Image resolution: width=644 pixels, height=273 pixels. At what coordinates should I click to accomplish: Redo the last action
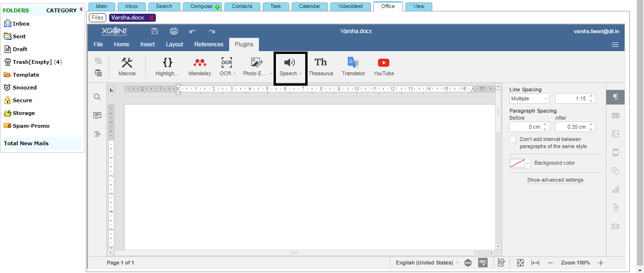click(x=212, y=31)
